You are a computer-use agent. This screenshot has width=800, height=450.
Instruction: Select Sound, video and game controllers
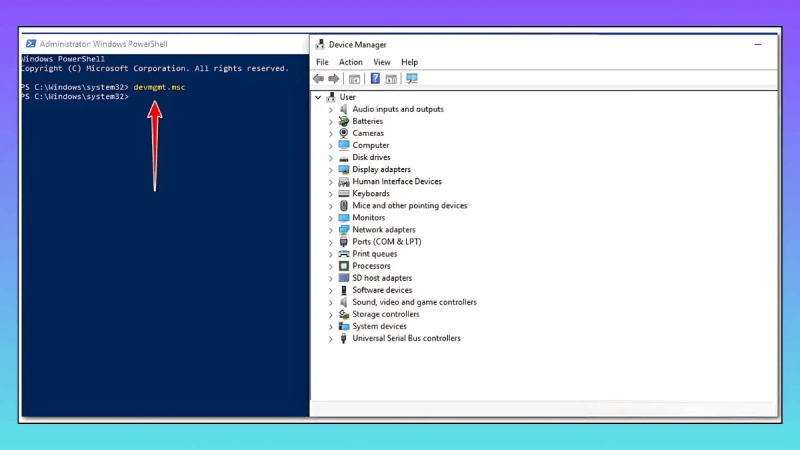(414, 302)
